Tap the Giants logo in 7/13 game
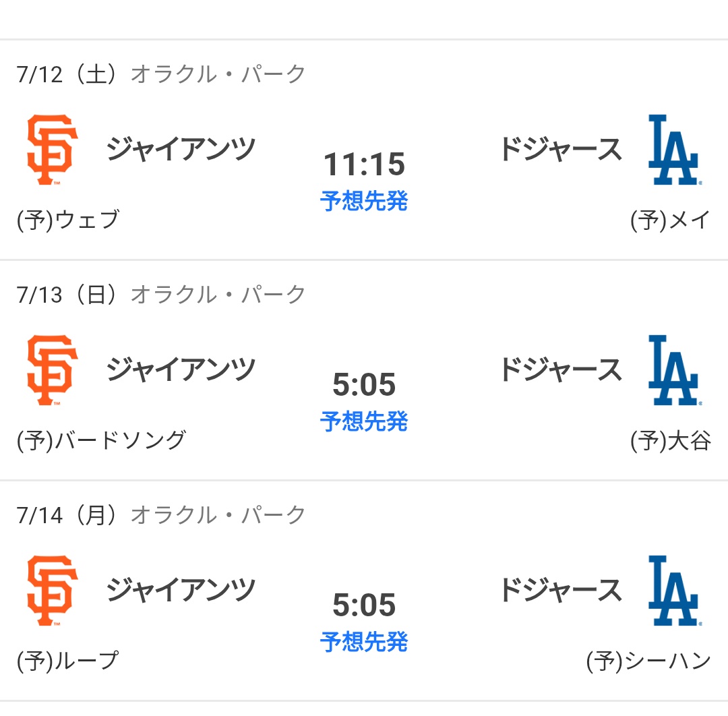 (x=53, y=370)
